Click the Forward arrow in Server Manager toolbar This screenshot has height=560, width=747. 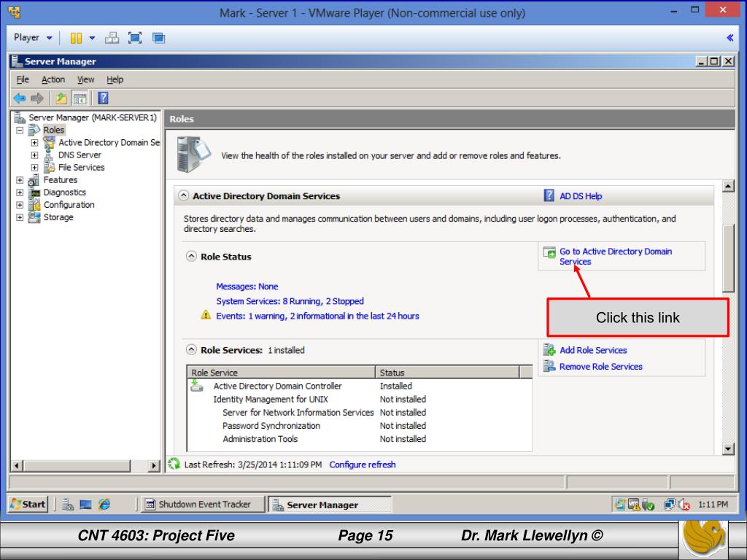(37, 98)
